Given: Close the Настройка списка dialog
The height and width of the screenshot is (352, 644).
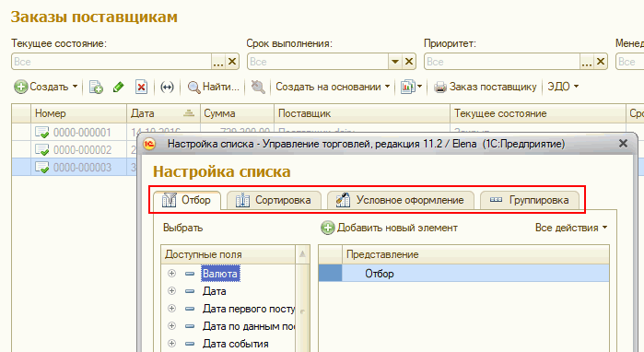Looking at the screenshot, I should 623,144.
